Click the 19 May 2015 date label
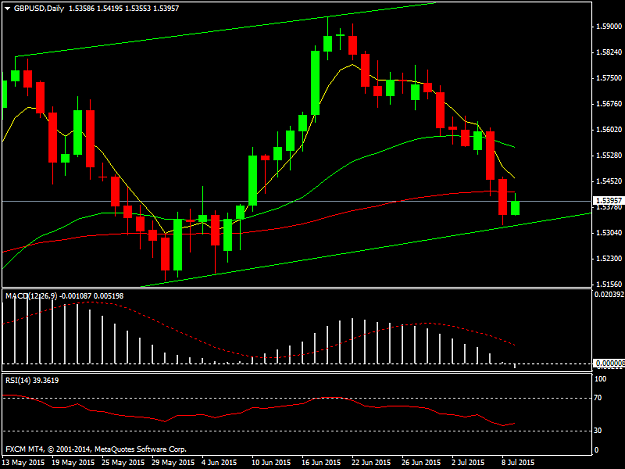 73,462
